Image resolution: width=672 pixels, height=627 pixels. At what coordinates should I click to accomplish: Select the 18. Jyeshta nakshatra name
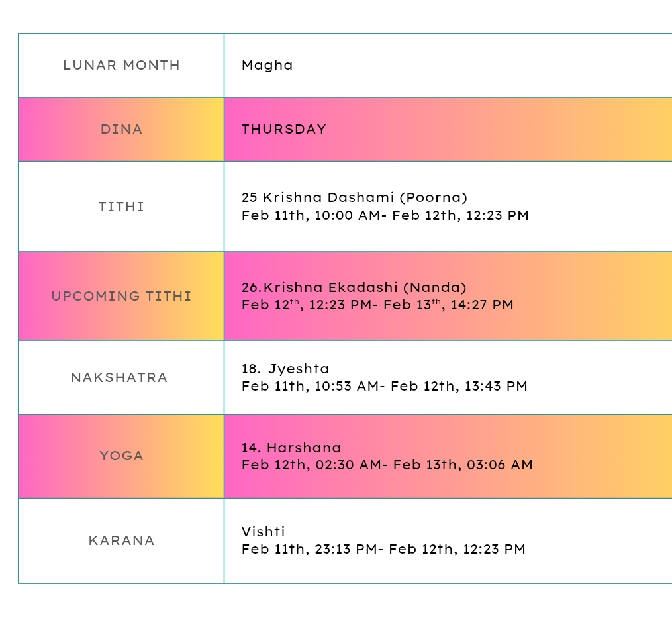click(285, 369)
